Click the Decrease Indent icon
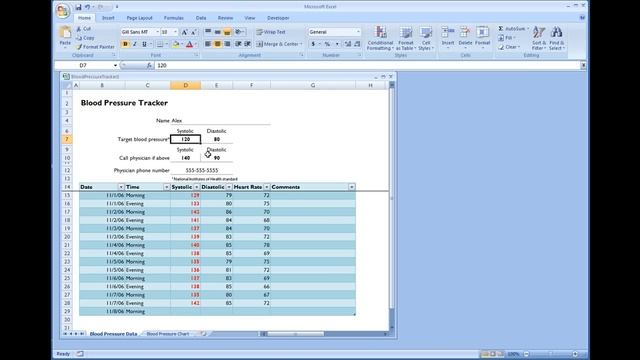This screenshot has height=360, width=640. point(238,44)
